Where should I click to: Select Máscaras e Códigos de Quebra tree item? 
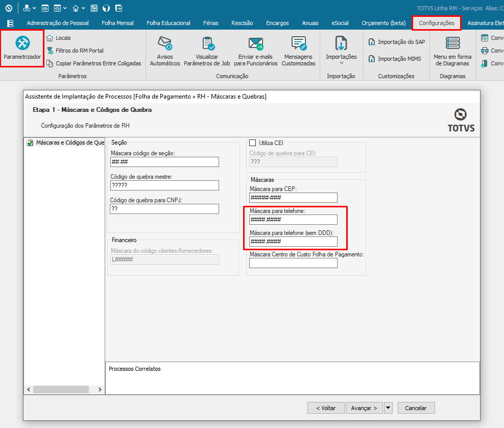coord(66,142)
